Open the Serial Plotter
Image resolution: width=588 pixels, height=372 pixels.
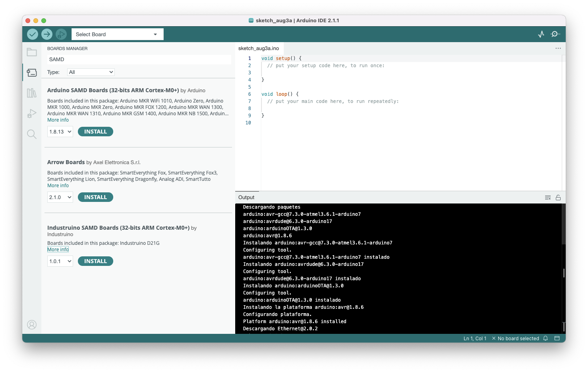tap(541, 34)
